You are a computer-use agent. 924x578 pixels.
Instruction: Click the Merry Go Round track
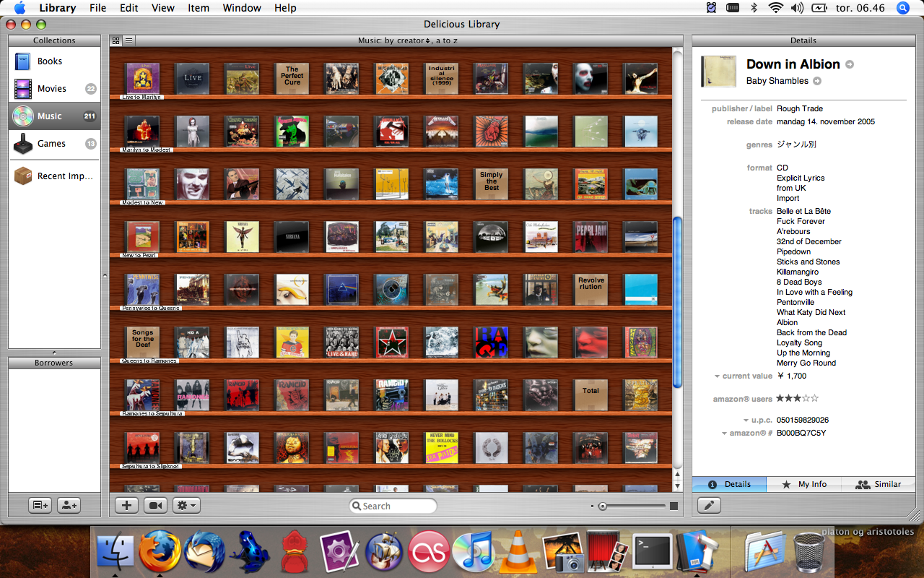click(806, 363)
